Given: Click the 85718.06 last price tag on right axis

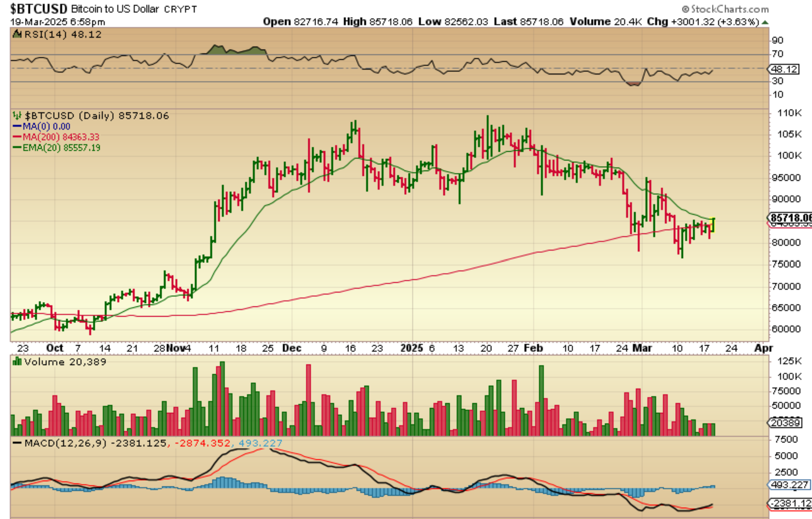Looking at the screenshot, I should click(x=790, y=218).
